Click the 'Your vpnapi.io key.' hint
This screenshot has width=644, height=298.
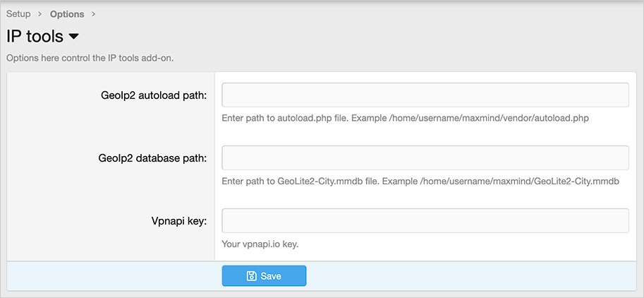260,244
